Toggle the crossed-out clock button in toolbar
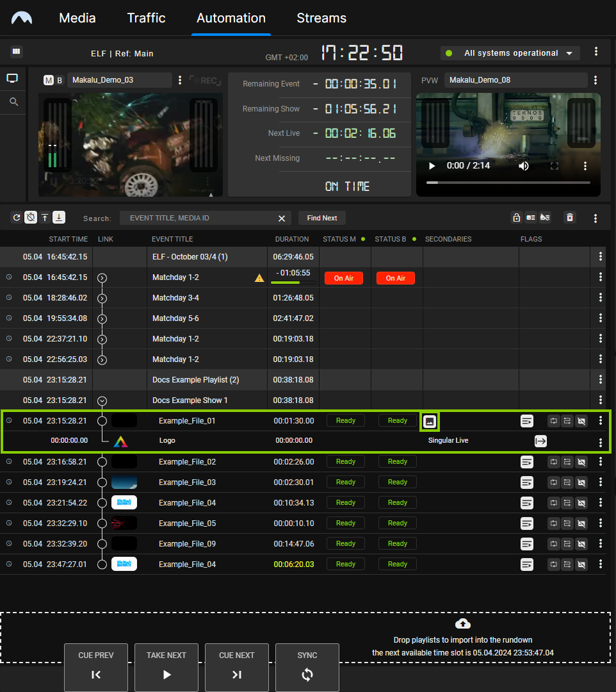This screenshot has width=616, height=692. click(x=31, y=218)
